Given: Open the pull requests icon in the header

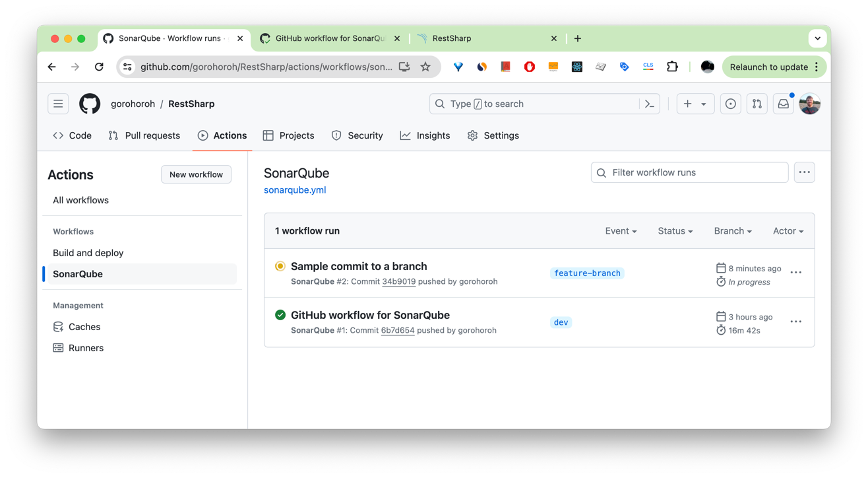Looking at the screenshot, I should point(757,104).
